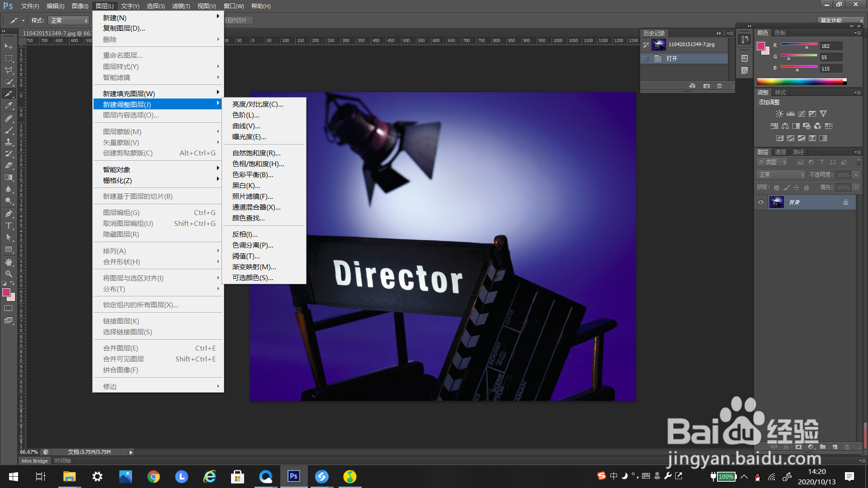Open the 滤镜(T) menu in menu bar

(x=181, y=6)
